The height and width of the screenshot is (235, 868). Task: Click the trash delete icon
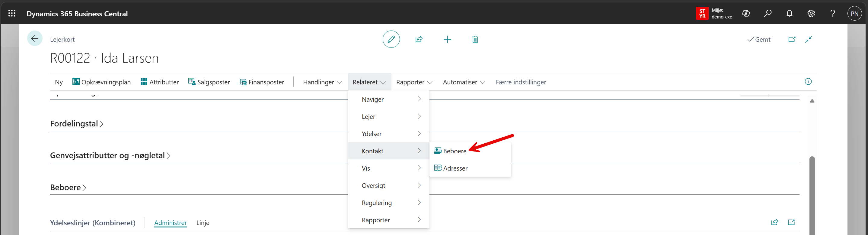pyautogui.click(x=475, y=40)
